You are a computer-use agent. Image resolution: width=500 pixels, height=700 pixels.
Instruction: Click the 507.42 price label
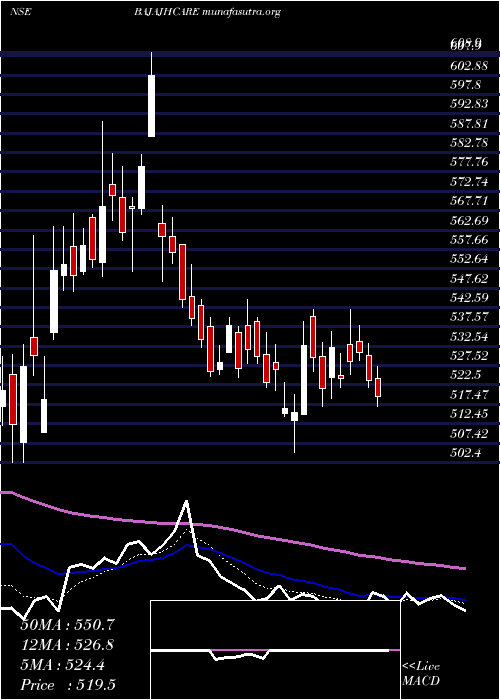pyautogui.click(x=471, y=434)
